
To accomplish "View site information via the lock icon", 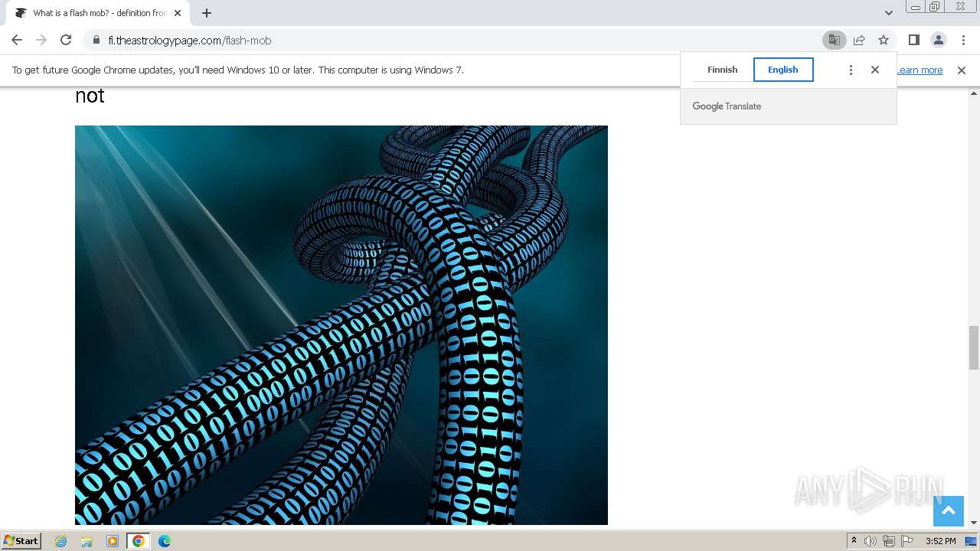I will click(96, 41).
